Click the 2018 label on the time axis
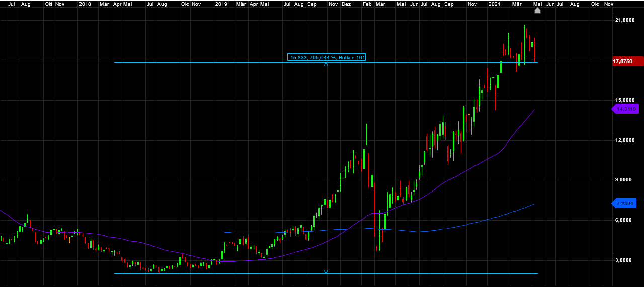The image size is (644, 287). point(85,4)
